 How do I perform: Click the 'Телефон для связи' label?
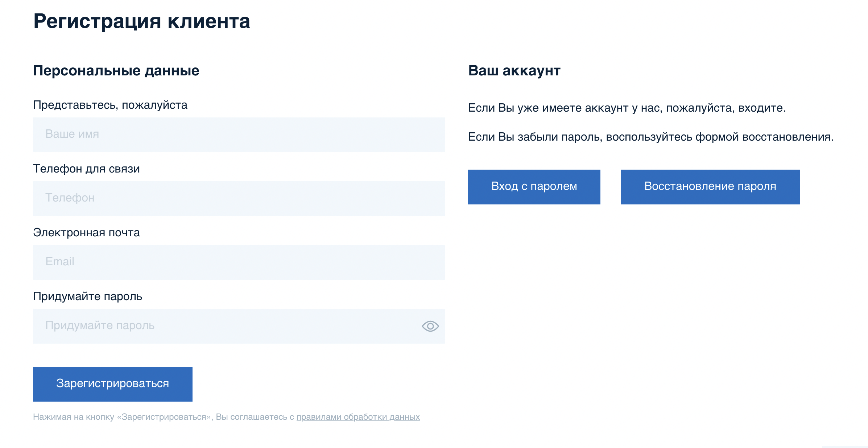(x=86, y=169)
